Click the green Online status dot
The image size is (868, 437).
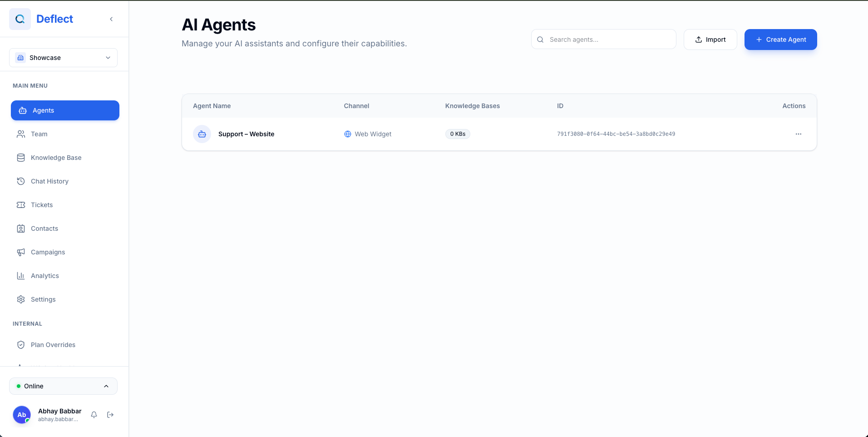19,386
